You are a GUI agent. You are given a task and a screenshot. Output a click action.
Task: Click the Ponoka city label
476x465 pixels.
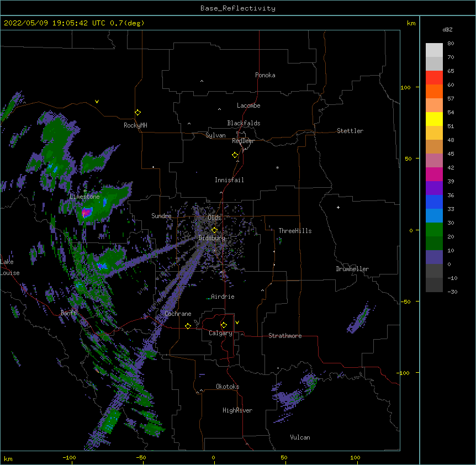[x=265, y=75]
